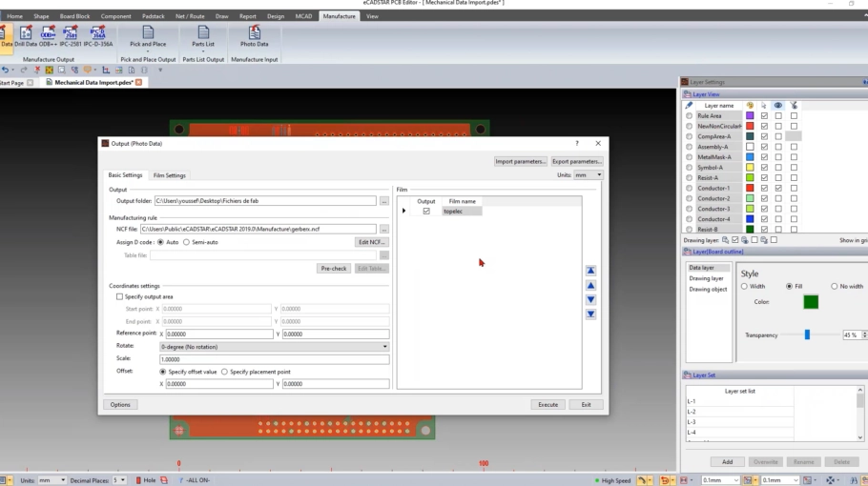Open Photo Data dialog help
Screen dimensions: 868x486
click(577, 143)
